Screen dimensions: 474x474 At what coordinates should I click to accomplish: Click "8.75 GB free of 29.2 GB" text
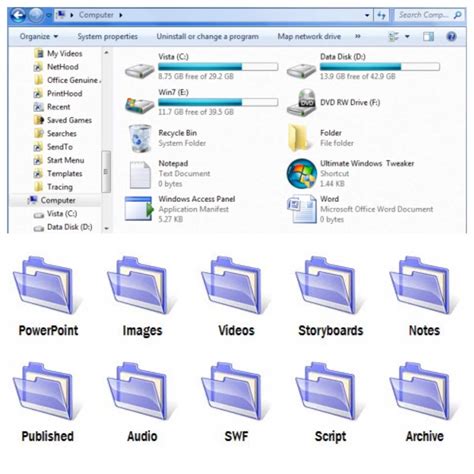pyautogui.click(x=196, y=76)
